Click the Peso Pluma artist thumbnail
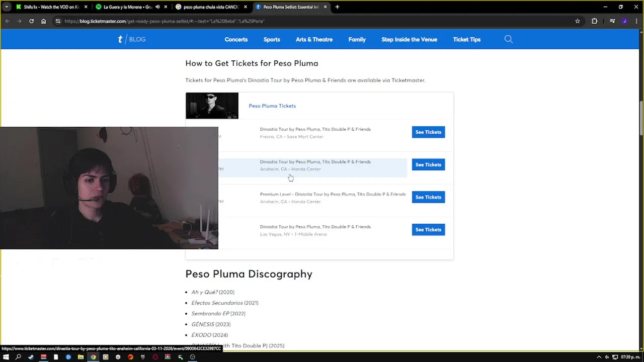This screenshot has height=362, width=644. pyautogui.click(x=212, y=106)
